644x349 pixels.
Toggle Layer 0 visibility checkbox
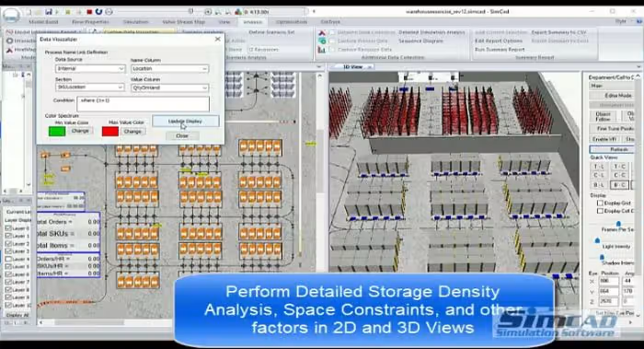click(7, 228)
